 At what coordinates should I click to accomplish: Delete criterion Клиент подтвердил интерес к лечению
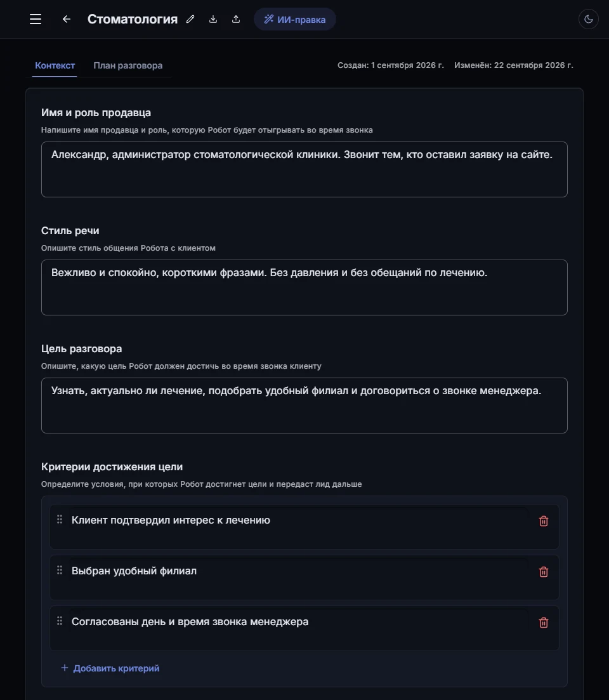tap(544, 521)
